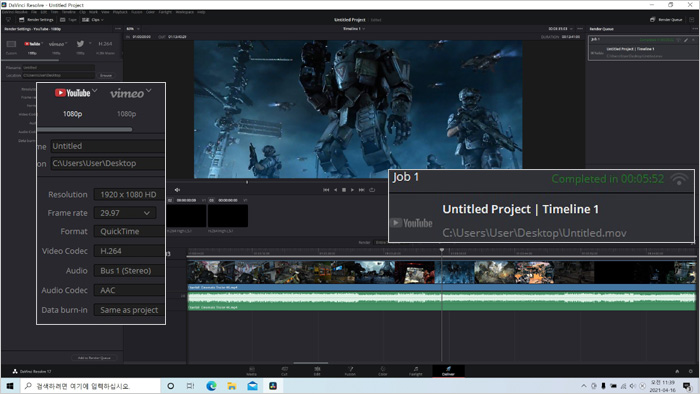The image size is (700, 394).
Task: Select the second clip thumbnail
Action: coord(228,216)
